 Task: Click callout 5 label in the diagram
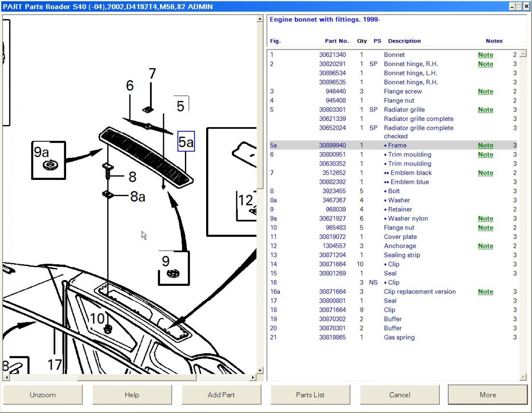click(x=180, y=106)
